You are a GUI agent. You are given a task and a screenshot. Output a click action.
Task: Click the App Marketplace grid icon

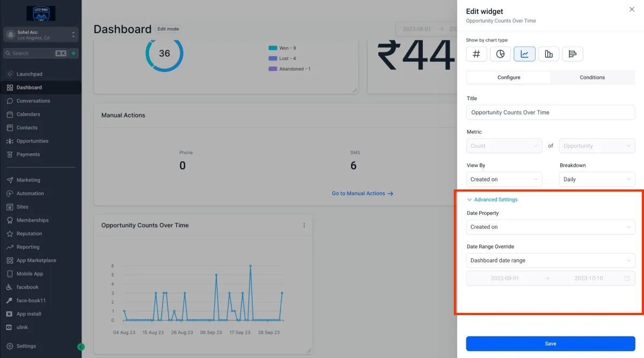point(10,260)
